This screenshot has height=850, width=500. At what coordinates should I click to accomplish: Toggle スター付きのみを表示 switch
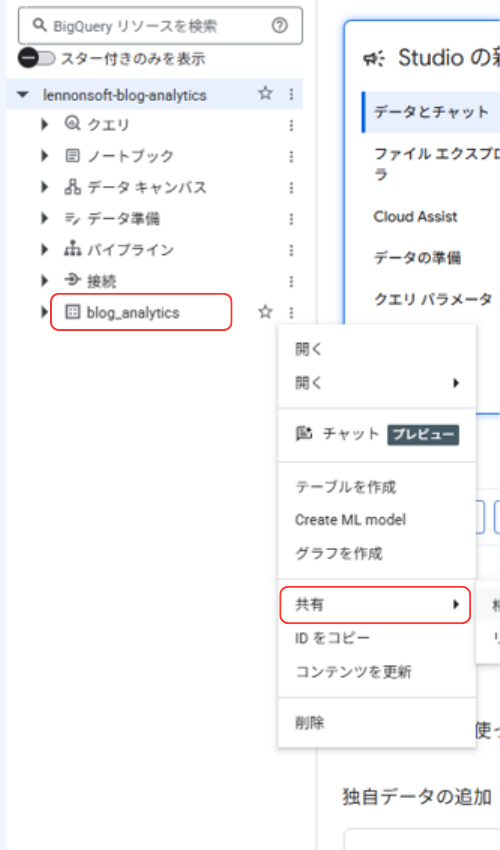point(36,58)
